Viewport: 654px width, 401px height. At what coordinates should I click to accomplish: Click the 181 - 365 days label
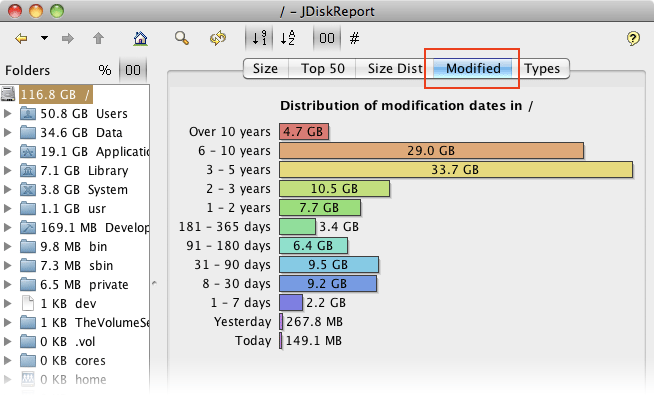(224, 227)
